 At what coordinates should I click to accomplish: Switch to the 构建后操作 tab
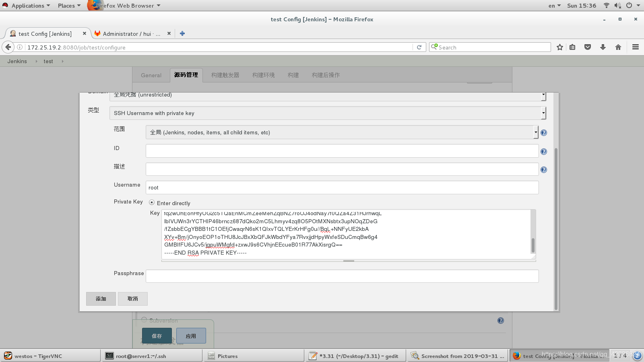tap(326, 75)
